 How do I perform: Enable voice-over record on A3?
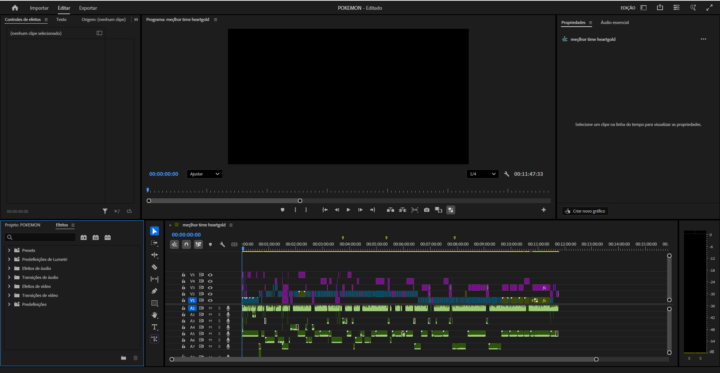coord(228,321)
